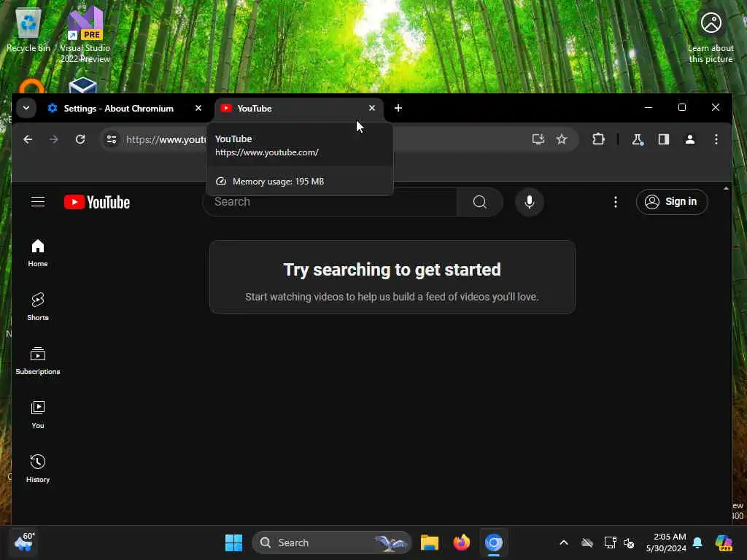
Task: Select the YouTube browser tab
Action: (x=298, y=108)
